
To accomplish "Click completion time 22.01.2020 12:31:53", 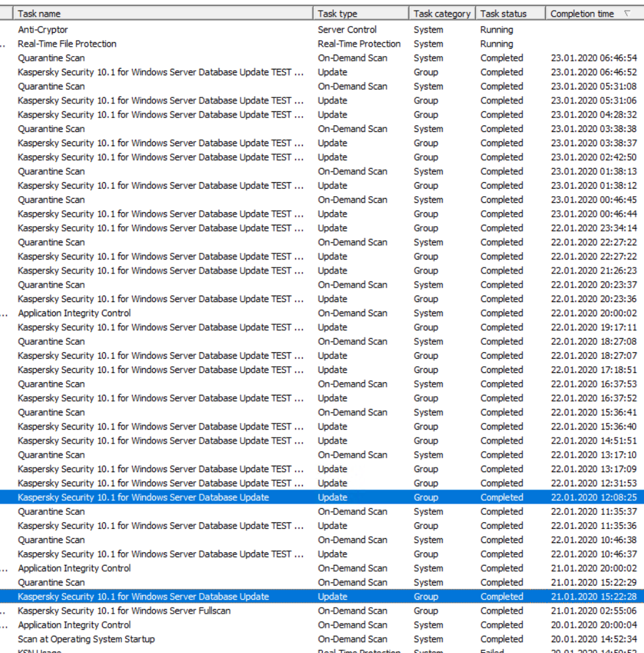I will 594,483.
